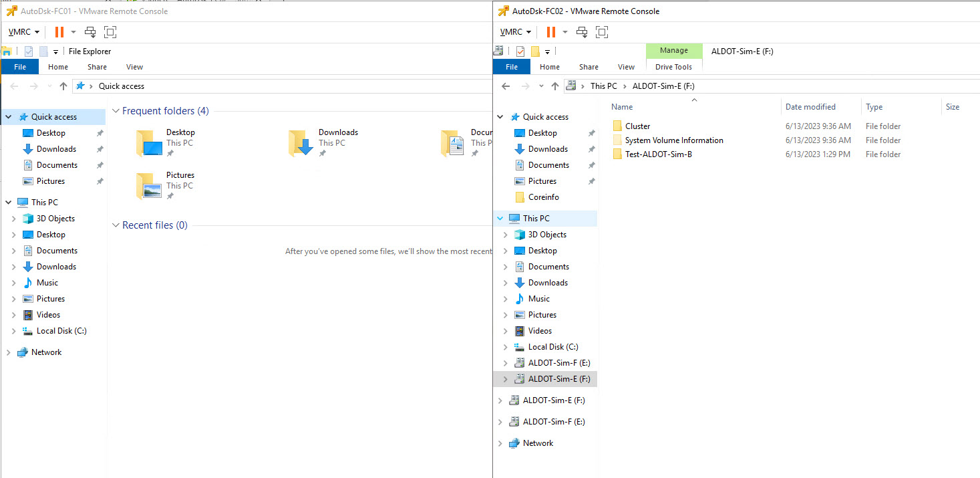Screen dimensions: 980x478
Task: Select Network in FC01 navigation pane
Action: tap(46, 352)
